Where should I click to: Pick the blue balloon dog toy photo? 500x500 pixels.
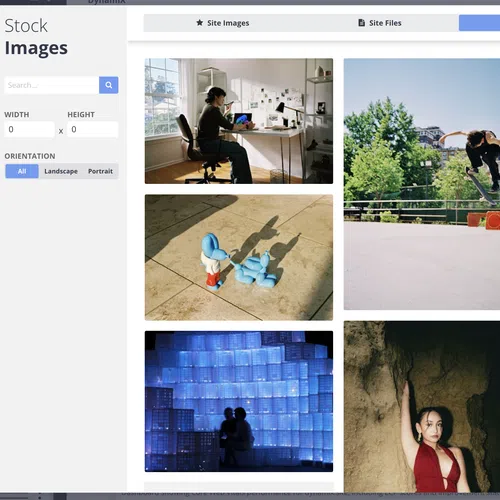(x=239, y=258)
